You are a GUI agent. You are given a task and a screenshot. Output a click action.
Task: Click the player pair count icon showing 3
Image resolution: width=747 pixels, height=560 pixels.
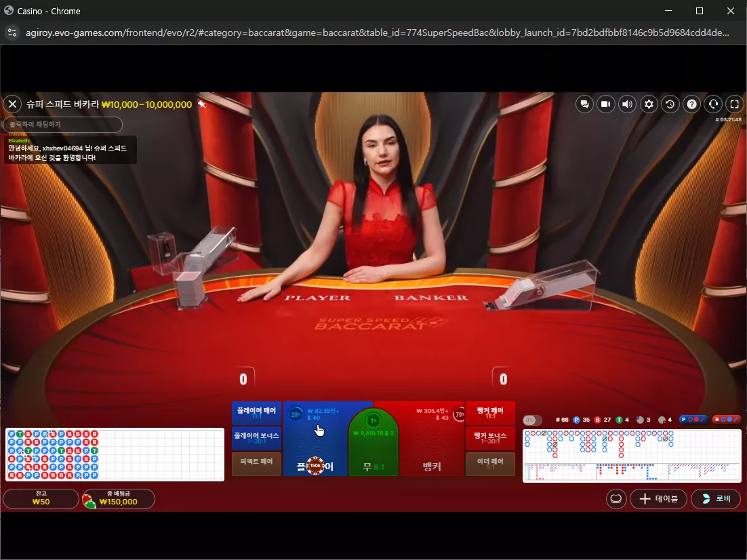(x=643, y=420)
